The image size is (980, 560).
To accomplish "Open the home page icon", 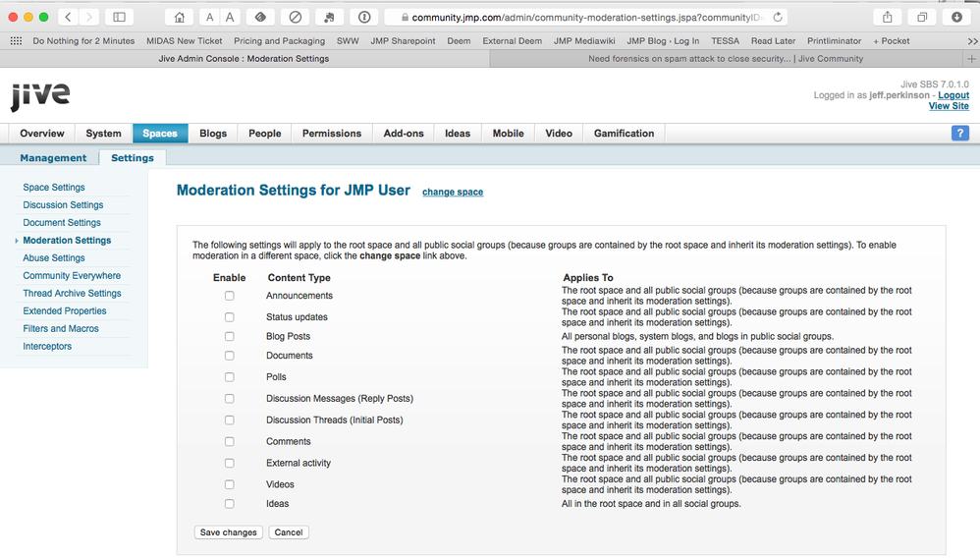I will coord(180,18).
